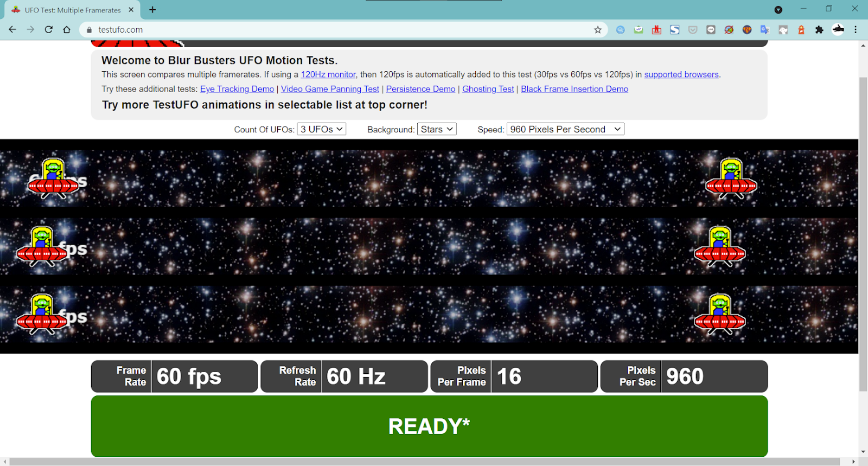Click the Try more TestUFO animations text
Viewport: 868px width, 466px height.
(x=265, y=105)
